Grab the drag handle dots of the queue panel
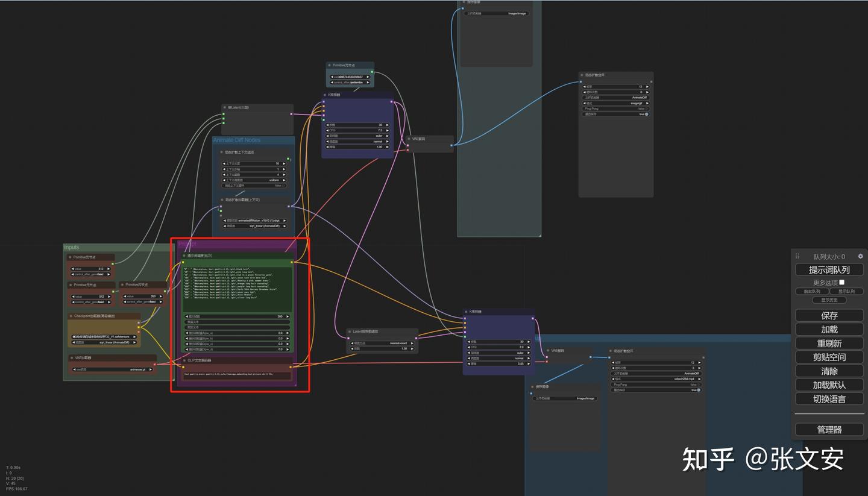 point(797,256)
